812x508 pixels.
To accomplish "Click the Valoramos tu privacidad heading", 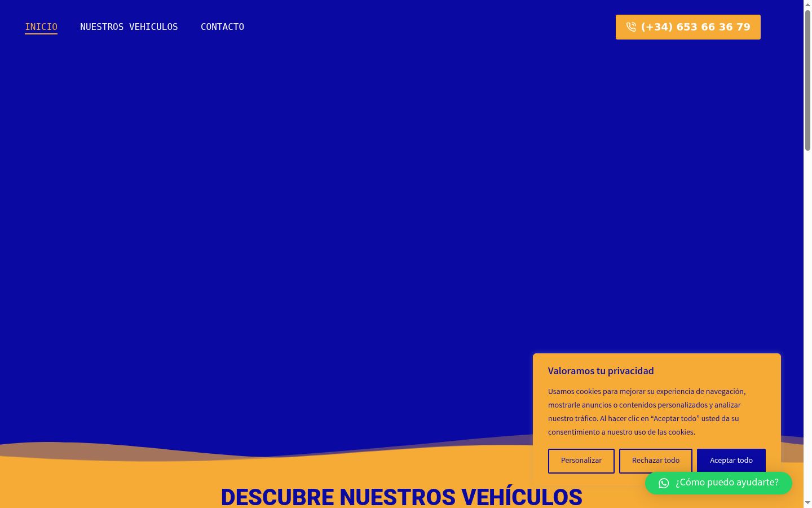I will (x=601, y=371).
